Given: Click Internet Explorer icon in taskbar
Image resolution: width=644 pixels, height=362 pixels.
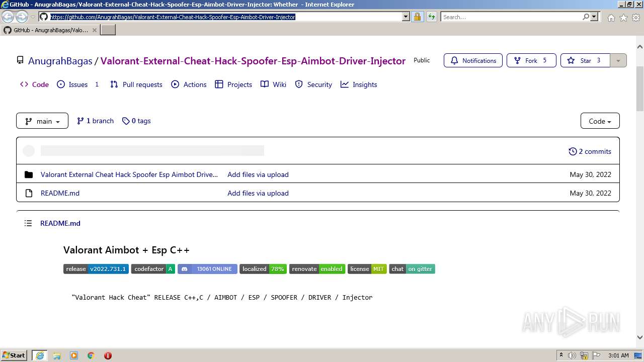Looking at the screenshot, I should (x=40, y=355).
